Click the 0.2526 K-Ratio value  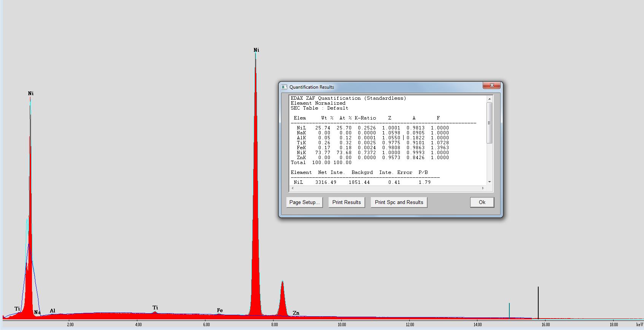(x=367, y=128)
